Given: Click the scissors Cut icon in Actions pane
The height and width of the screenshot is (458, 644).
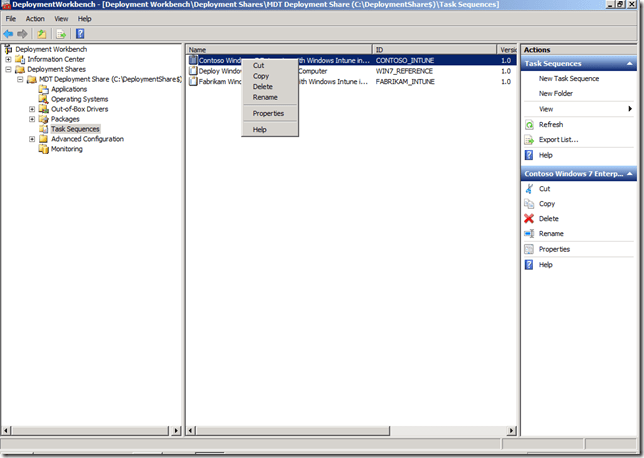Looking at the screenshot, I should 529,189.
